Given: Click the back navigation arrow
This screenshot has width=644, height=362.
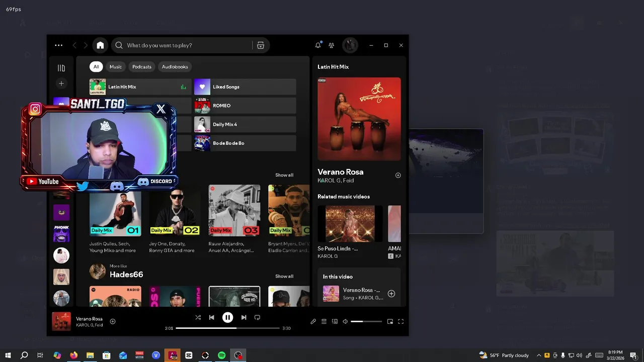Looking at the screenshot, I should point(74,45).
